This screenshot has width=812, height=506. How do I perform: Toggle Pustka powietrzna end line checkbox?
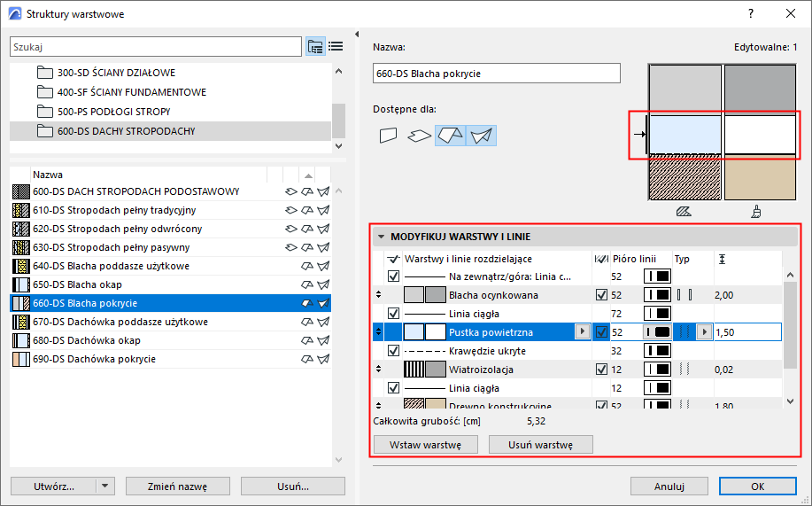(x=601, y=332)
